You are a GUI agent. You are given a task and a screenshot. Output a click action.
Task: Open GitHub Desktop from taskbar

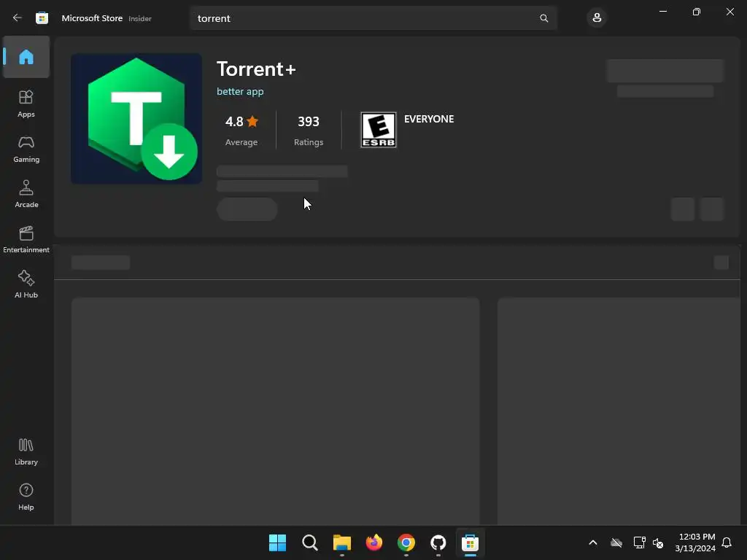pos(438,542)
